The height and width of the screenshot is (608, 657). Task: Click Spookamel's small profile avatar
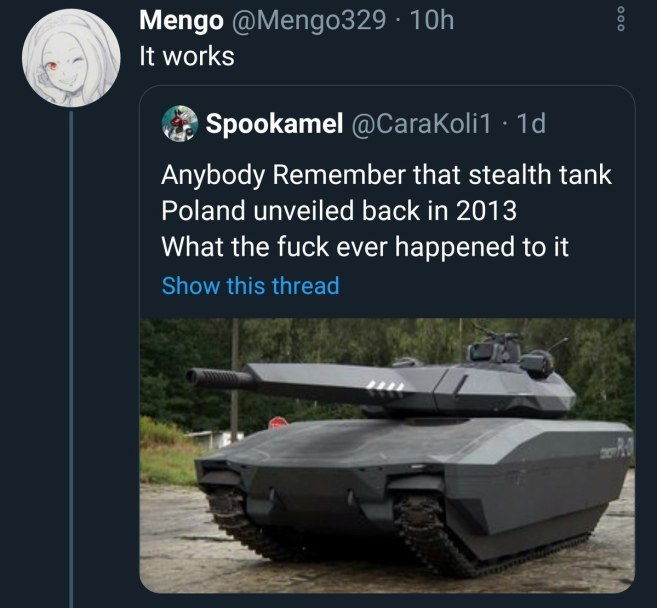(181, 122)
